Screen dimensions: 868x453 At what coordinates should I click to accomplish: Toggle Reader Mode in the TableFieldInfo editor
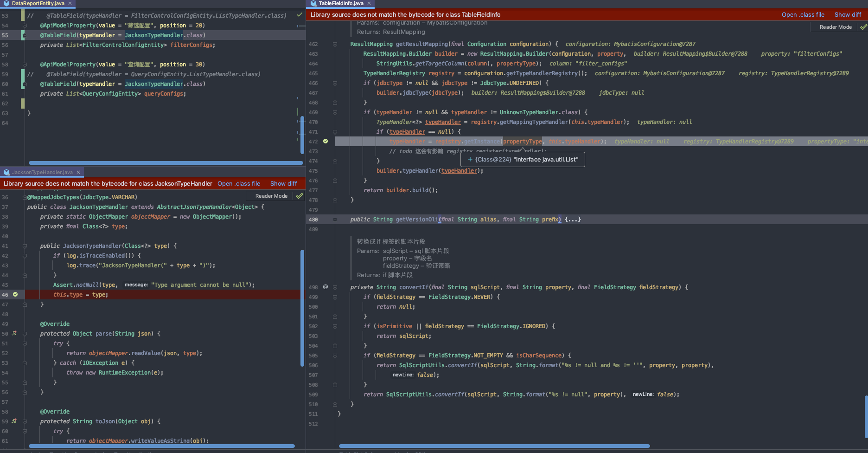click(x=836, y=27)
